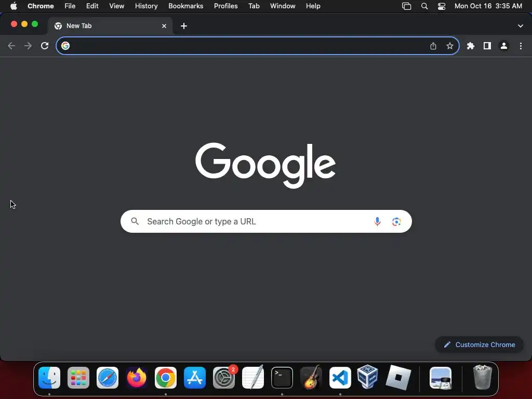Open App Store from the Dock
This screenshot has width=532, height=399.
click(195, 378)
